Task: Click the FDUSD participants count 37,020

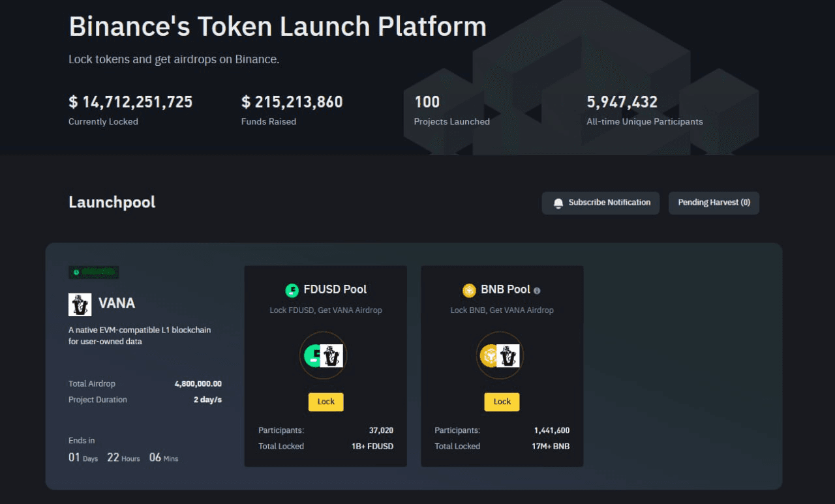Action: click(381, 430)
